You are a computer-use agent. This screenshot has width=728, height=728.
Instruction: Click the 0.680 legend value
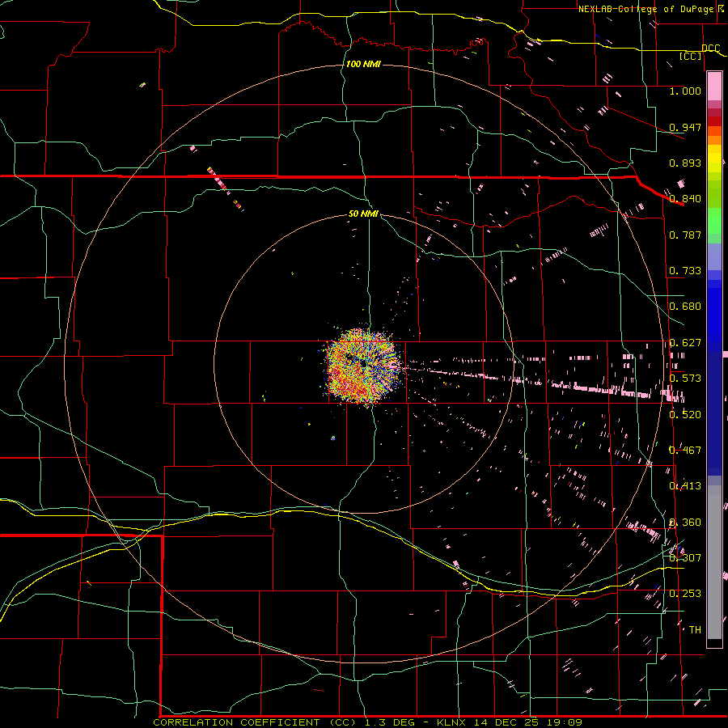pos(685,307)
